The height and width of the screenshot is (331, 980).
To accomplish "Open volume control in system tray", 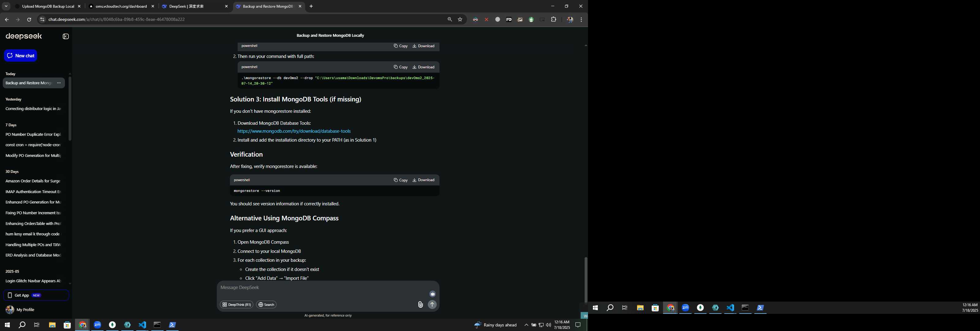I will point(548,325).
